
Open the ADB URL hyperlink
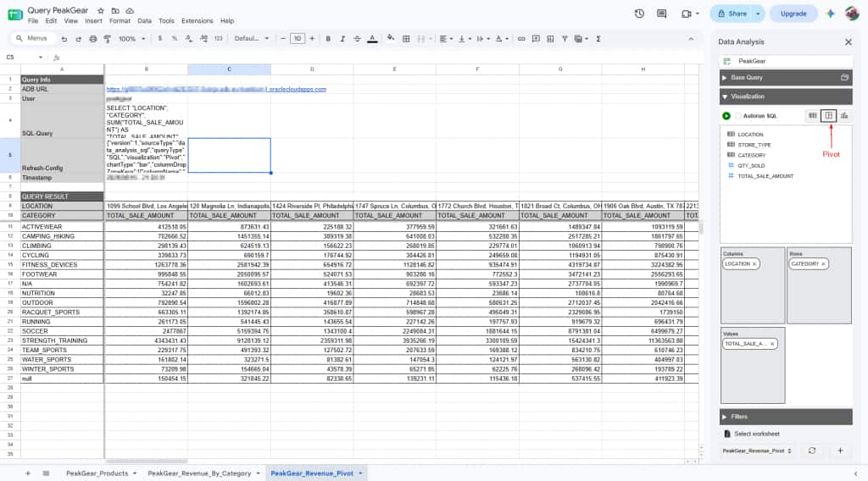click(216, 89)
